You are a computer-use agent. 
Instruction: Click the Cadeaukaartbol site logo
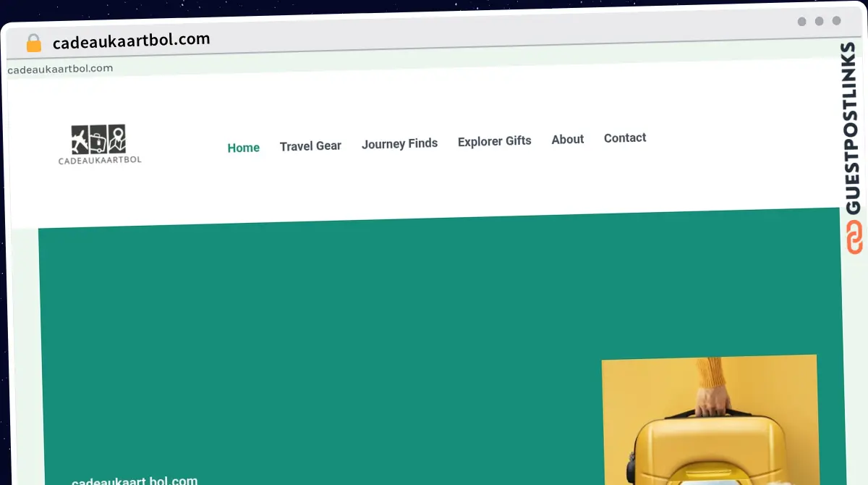pos(100,144)
